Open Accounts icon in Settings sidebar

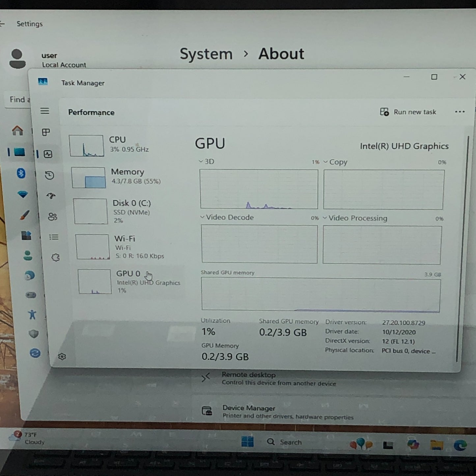click(28, 256)
